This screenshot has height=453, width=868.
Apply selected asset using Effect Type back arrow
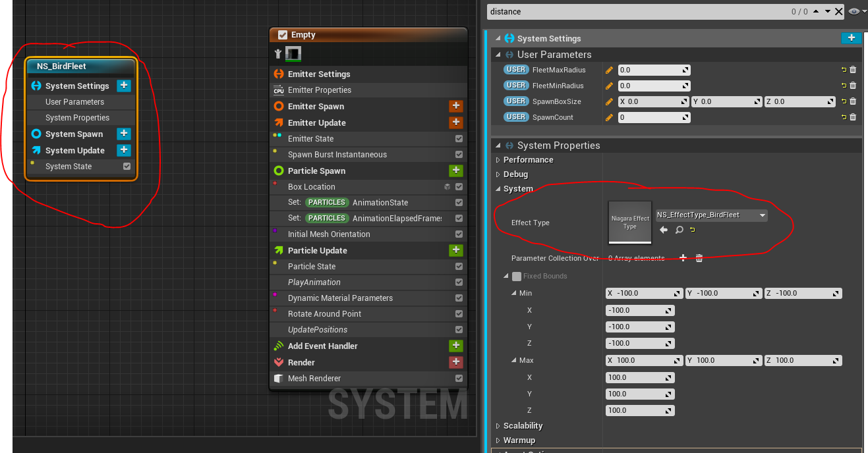tap(663, 230)
